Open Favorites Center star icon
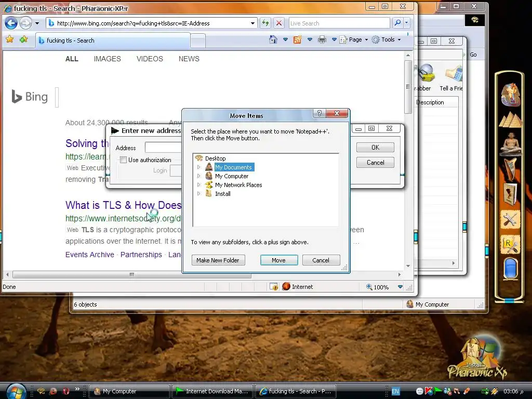The width and height of the screenshot is (532, 399). pyautogui.click(x=10, y=39)
